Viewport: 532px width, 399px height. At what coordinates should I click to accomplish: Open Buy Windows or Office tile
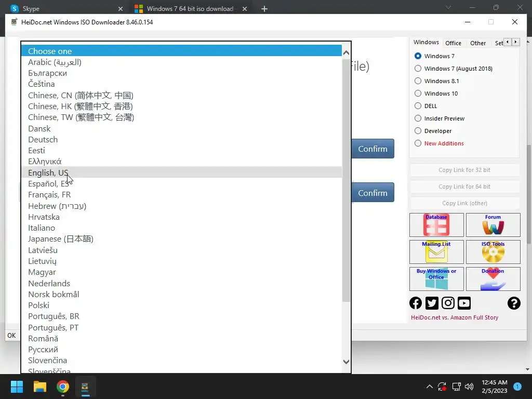tap(436, 279)
